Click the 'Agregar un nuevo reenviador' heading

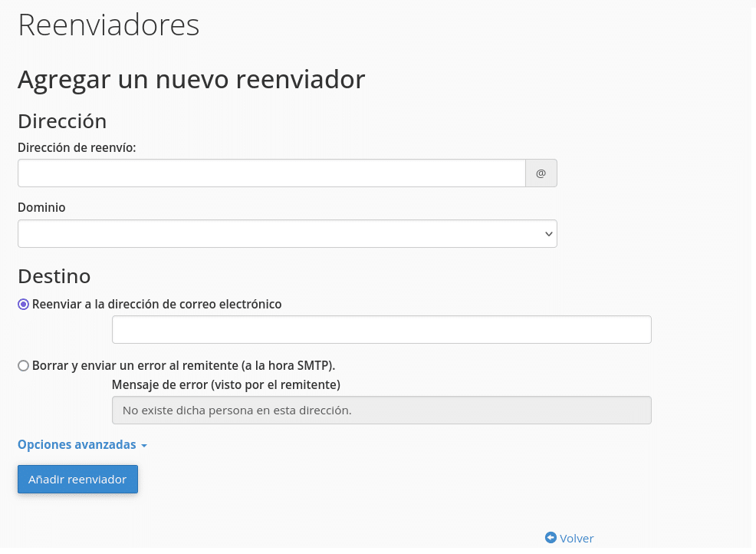(191, 79)
